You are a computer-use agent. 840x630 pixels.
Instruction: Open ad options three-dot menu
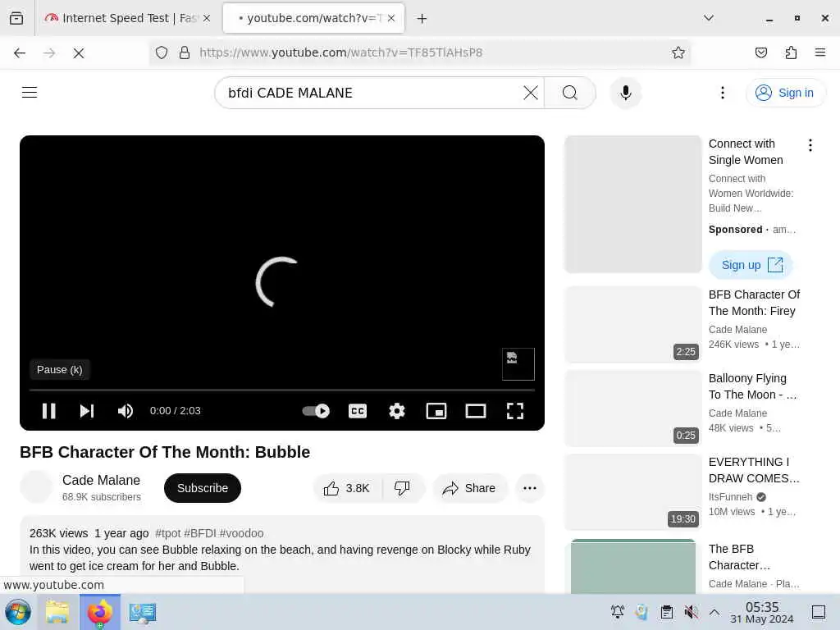pyautogui.click(x=810, y=145)
